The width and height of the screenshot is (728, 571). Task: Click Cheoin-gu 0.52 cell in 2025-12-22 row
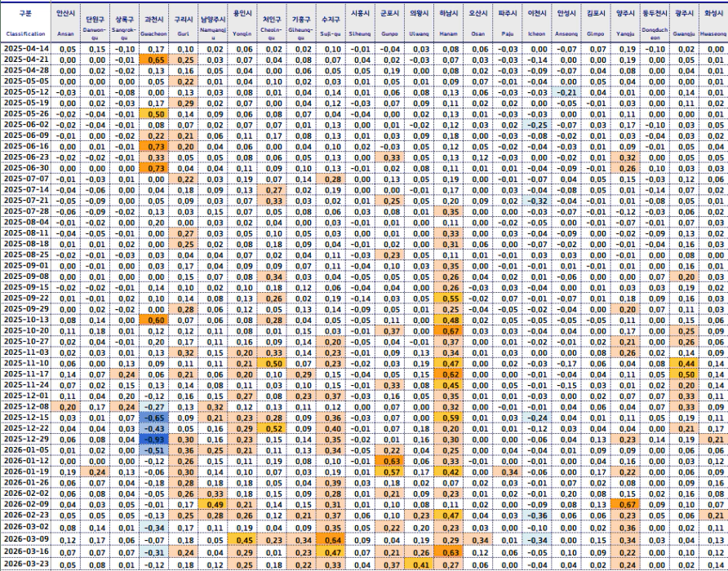272,428
